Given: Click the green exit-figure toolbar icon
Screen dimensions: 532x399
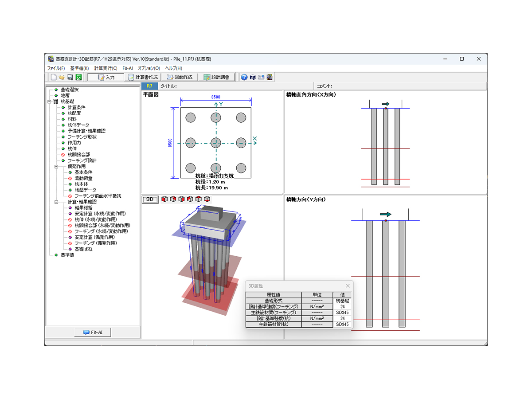Looking at the screenshot, I should (x=78, y=77).
